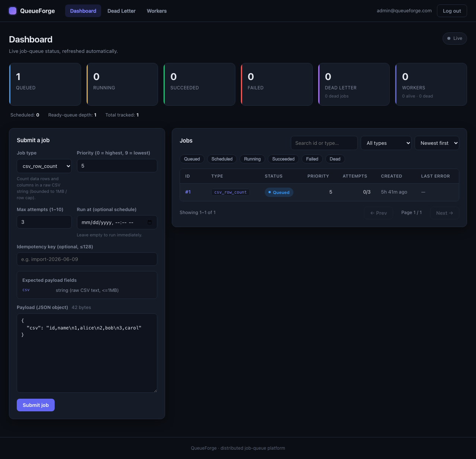Open job #1 link
The height and width of the screenshot is (459, 476).
tap(188, 192)
